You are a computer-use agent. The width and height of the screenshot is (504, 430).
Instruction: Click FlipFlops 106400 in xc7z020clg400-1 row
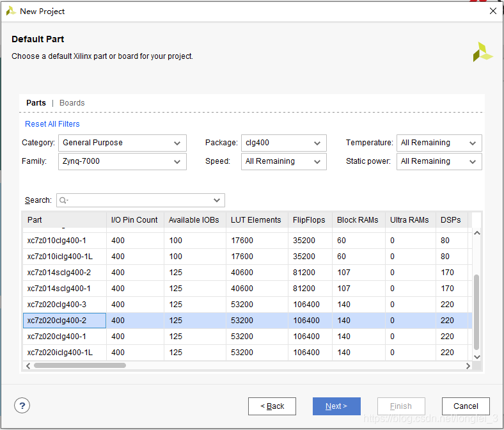coord(306,337)
